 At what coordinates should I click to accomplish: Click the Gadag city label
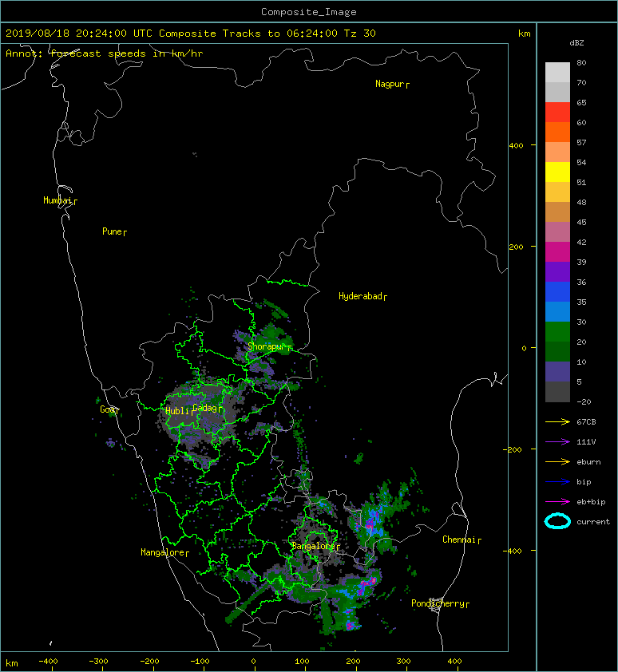click(205, 408)
